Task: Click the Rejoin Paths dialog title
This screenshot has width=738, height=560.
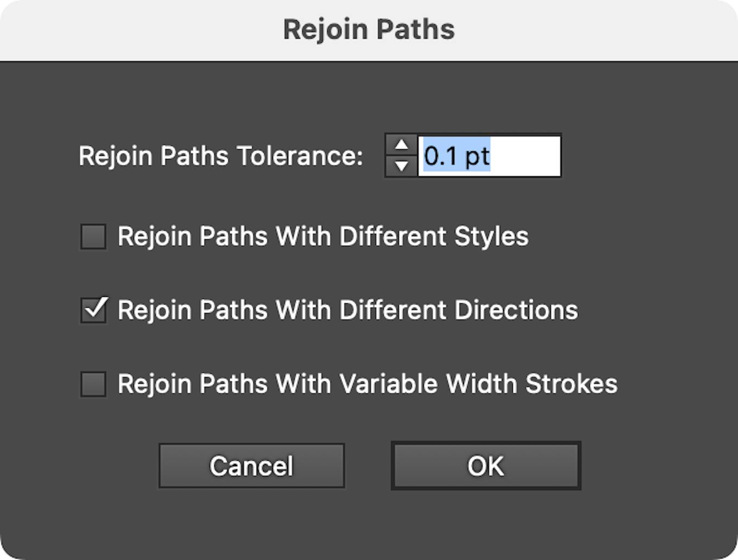Action: [368, 29]
